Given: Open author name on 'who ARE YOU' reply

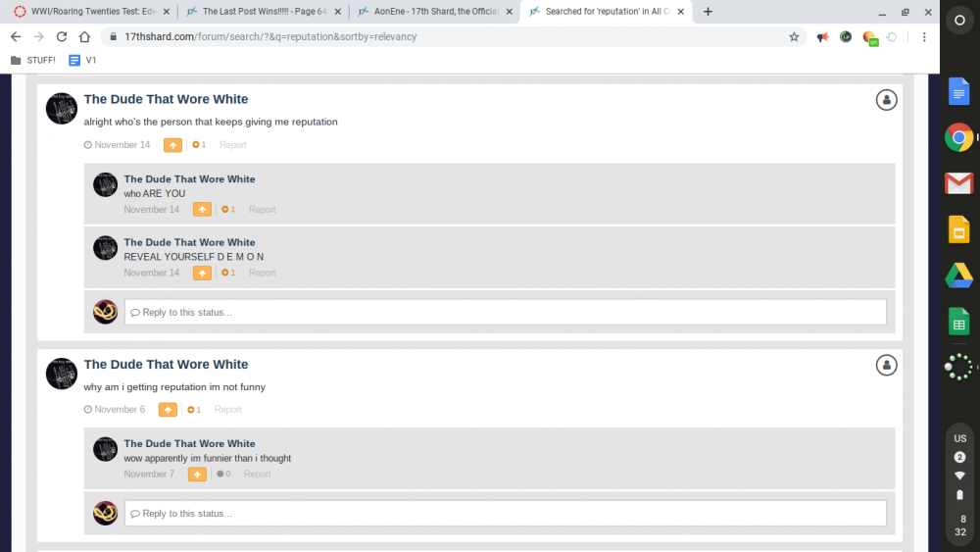Looking at the screenshot, I should coord(189,179).
